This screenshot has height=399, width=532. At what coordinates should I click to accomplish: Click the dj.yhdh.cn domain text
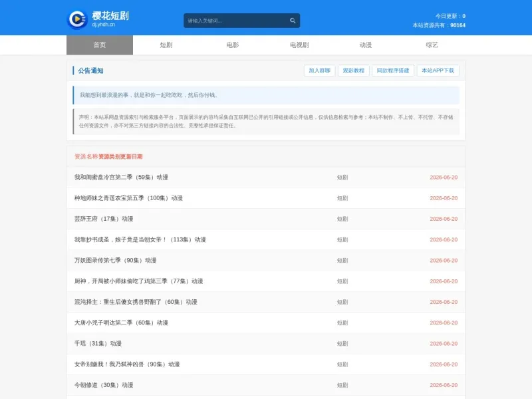104,25
